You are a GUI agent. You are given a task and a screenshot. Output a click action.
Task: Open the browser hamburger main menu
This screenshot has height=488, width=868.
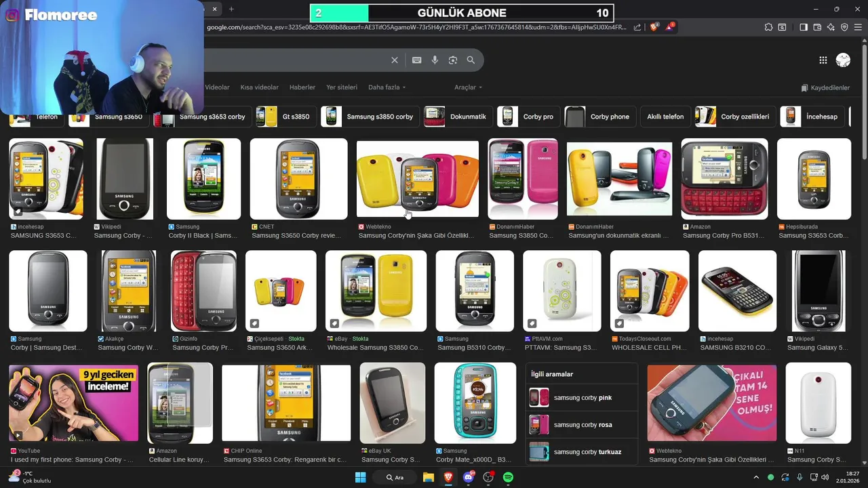(x=858, y=27)
